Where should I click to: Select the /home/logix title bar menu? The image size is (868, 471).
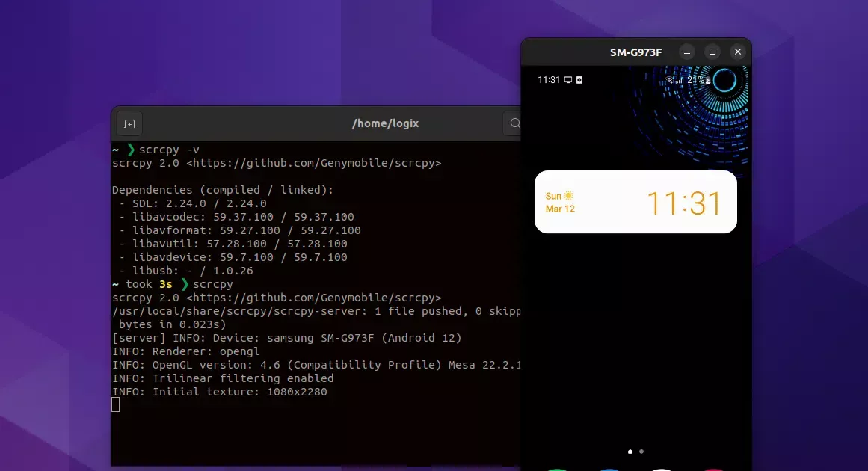click(386, 123)
